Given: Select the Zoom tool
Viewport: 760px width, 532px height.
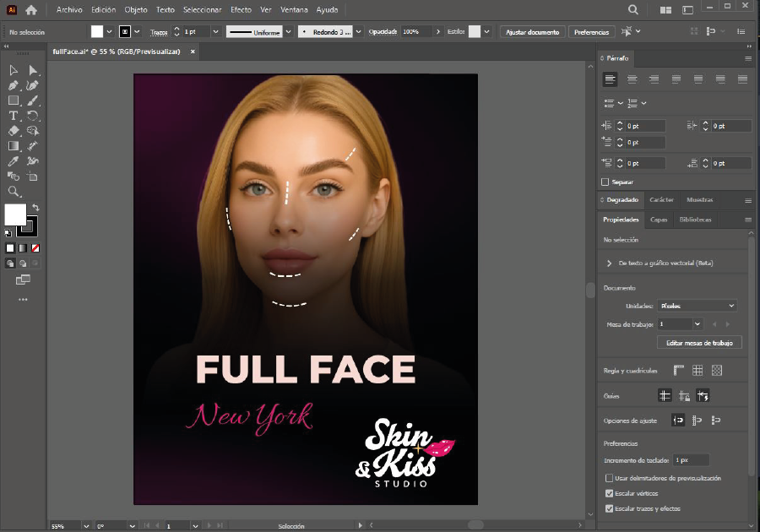Looking at the screenshot, I should coord(14,192).
